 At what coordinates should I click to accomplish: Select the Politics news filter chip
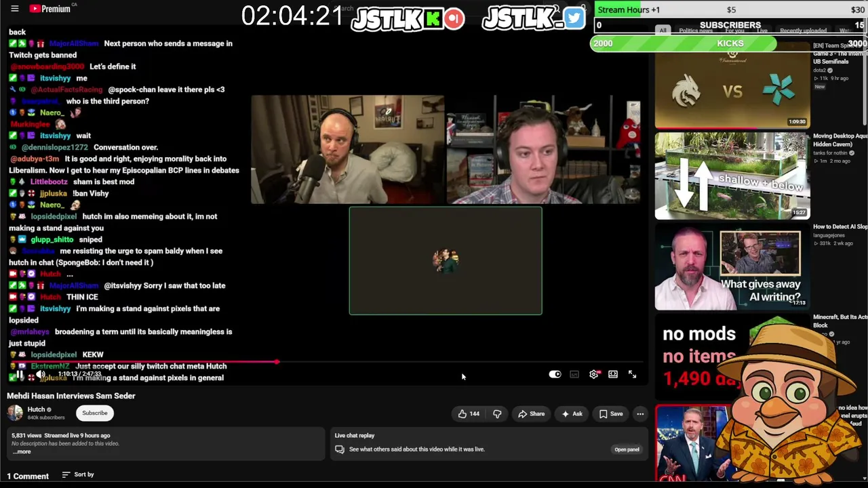(x=696, y=30)
